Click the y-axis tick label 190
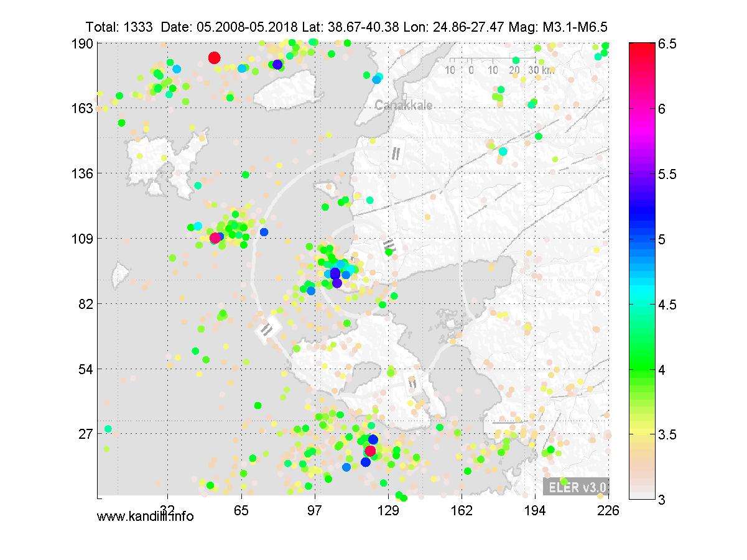Screen dimensions: 747x560 [83, 44]
